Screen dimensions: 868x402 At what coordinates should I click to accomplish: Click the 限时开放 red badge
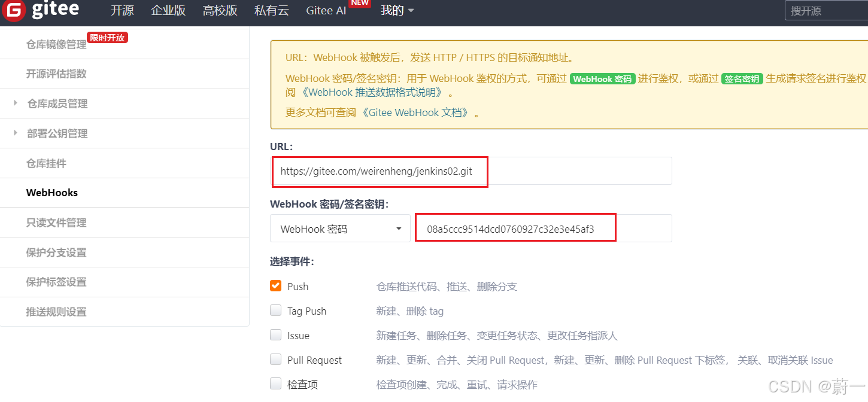(108, 37)
